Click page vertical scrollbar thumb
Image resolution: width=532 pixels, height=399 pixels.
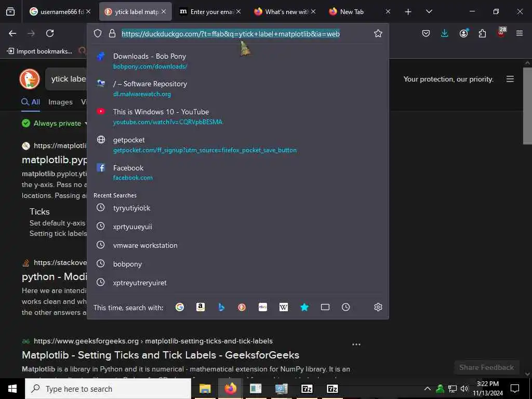[x=527, y=106]
